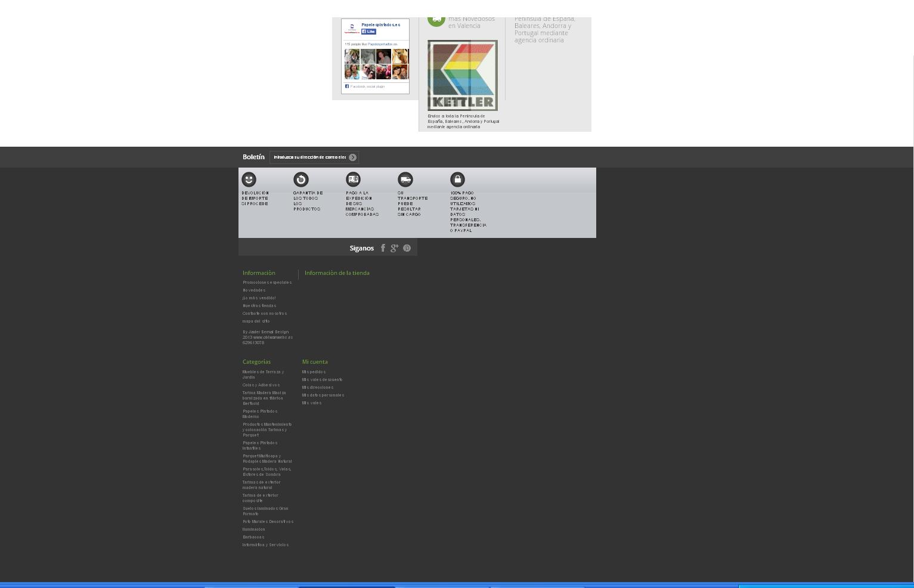
Task: Open Tarima de exterior composite category
Action: (261, 498)
